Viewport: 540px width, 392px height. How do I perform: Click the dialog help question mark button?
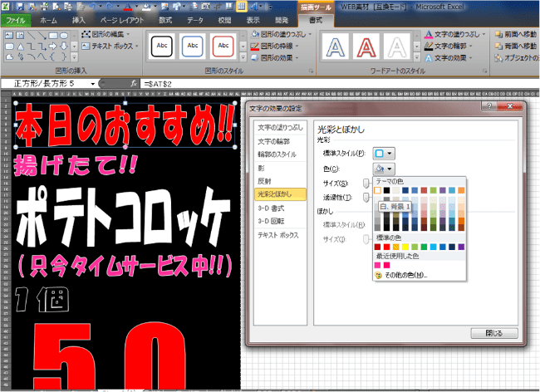pyautogui.click(x=489, y=105)
